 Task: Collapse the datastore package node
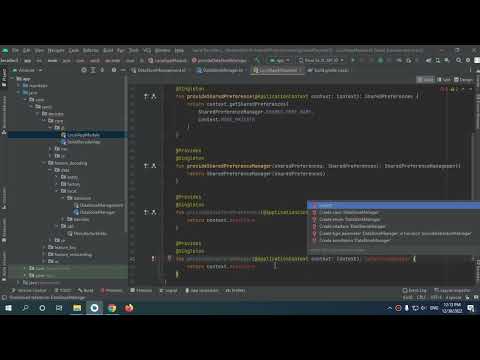[63, 198]
